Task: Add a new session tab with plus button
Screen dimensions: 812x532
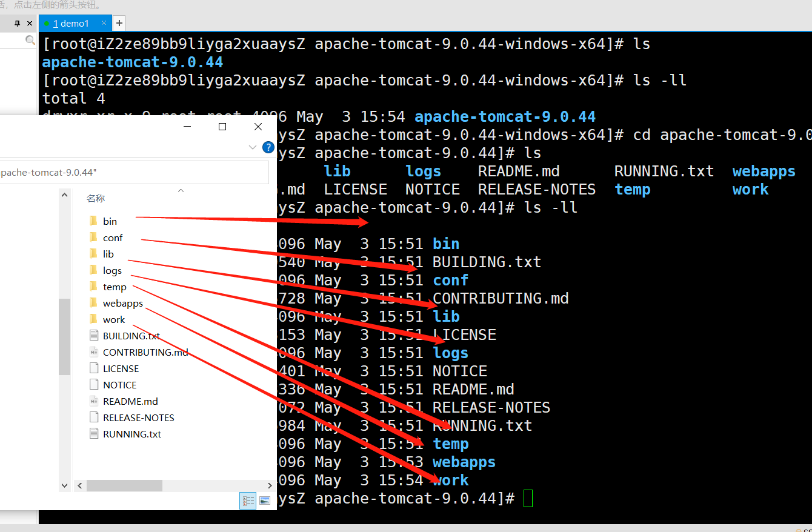Action: tap(119, 24)
